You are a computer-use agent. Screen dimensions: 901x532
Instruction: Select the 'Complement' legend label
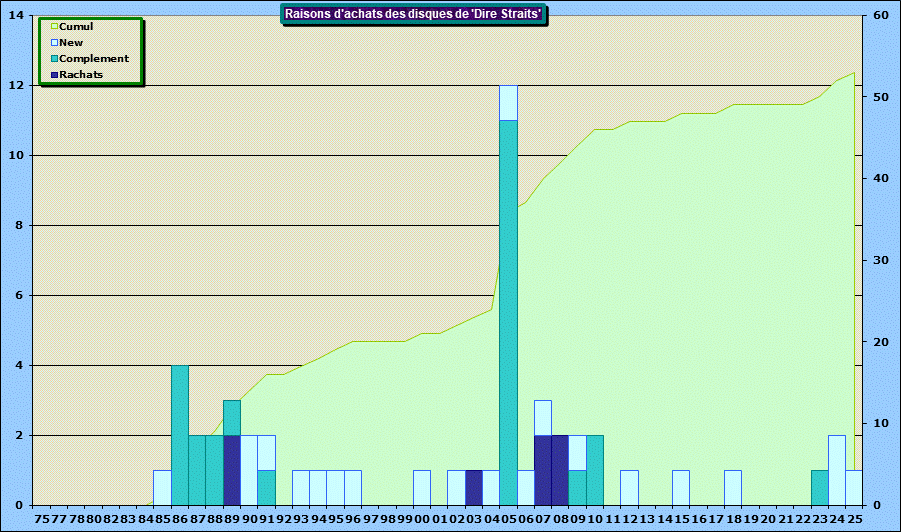[94, 59]
